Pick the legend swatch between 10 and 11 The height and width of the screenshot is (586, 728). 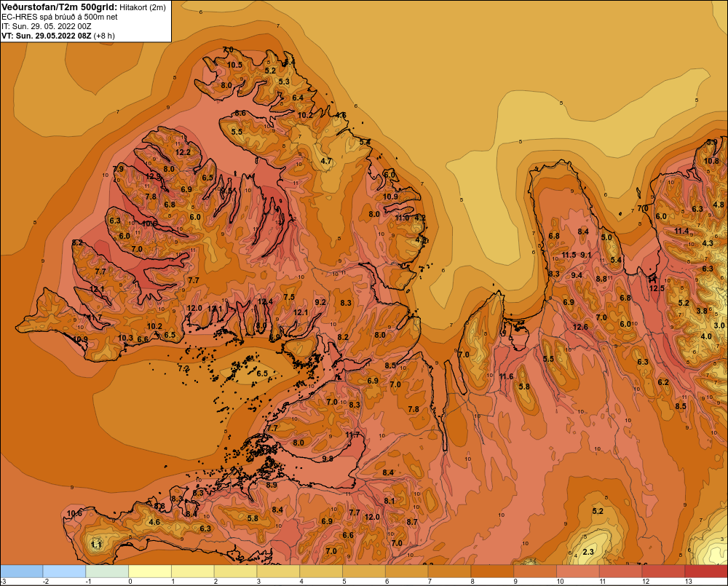point(577,571)
